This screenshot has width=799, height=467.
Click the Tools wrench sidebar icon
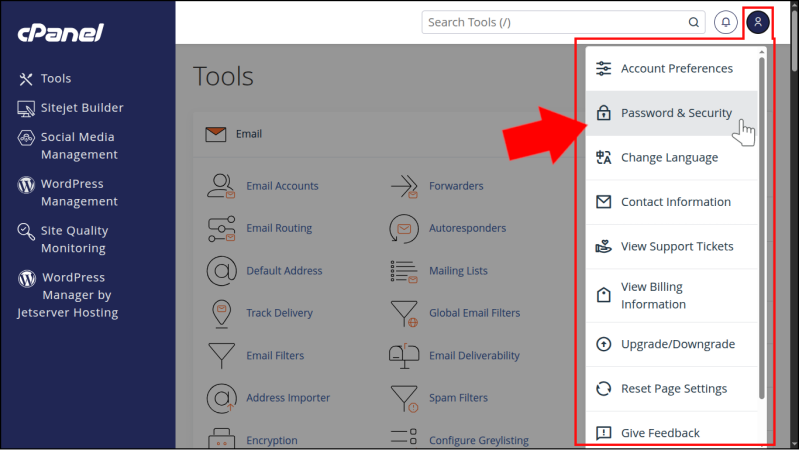25,79
